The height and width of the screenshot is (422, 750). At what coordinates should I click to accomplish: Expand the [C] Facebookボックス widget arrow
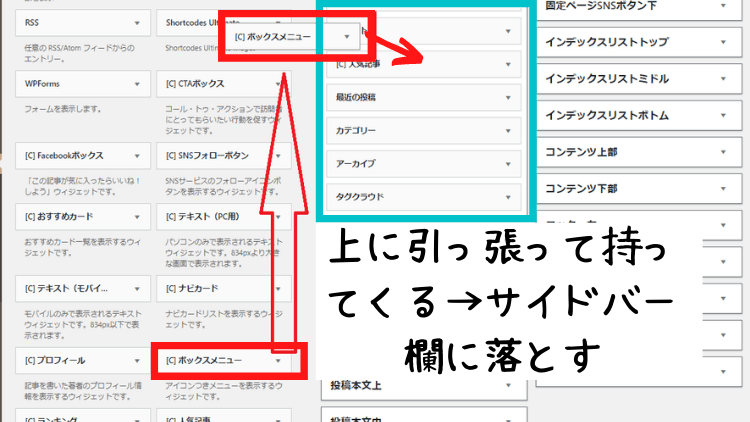click(x=136, y=156)
